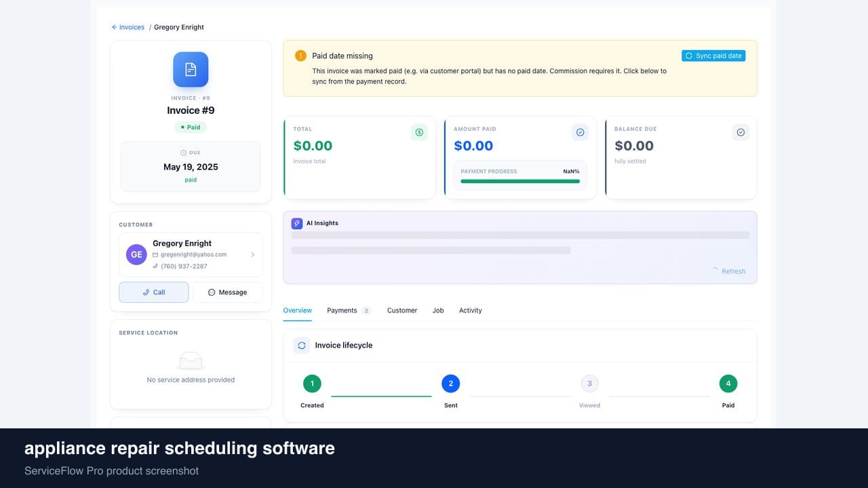Click lifecycle step 1 Created marker
868x488 pixels.
coord(312,384)
